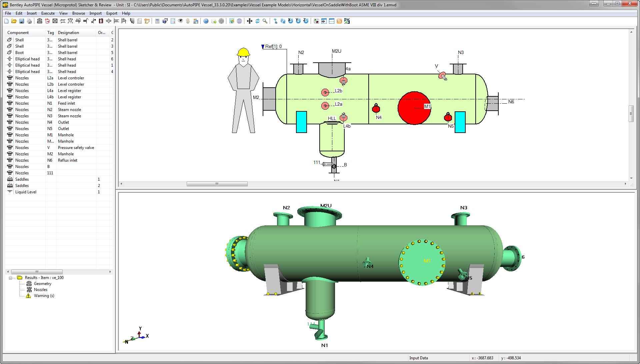Rotate the view around the Y axis

[298, 21]
